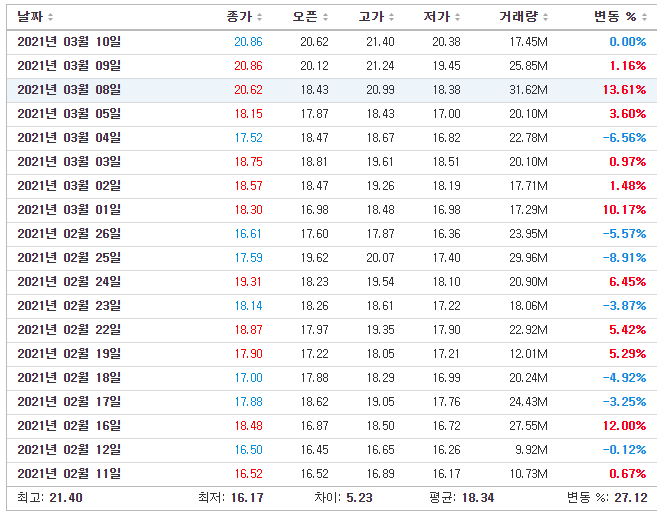This screenshot has width=657, height=519.
Task: Click the -6.56% change value
Action: point(624,138)
